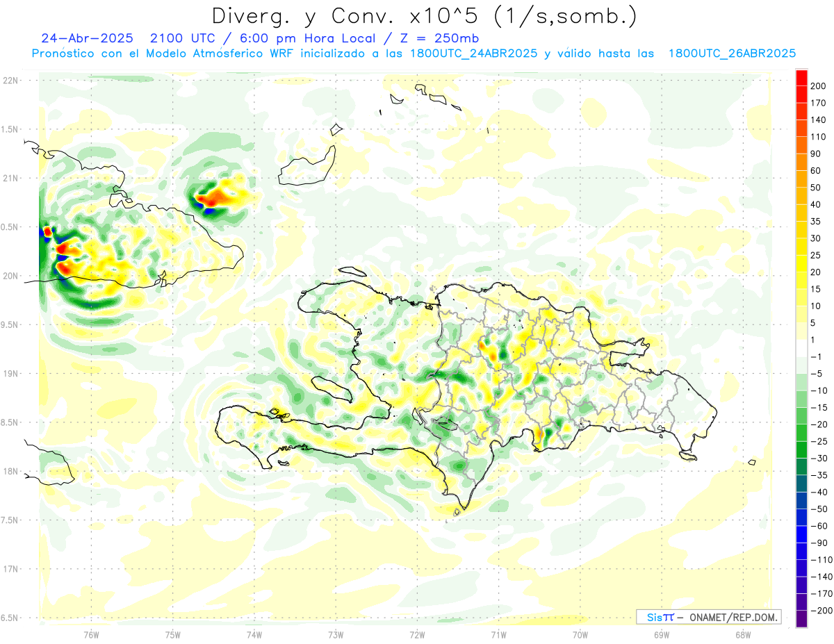834x644 pixels.
Task: Click the '6.5N' latitude label
Action: [x=10, y=618]
